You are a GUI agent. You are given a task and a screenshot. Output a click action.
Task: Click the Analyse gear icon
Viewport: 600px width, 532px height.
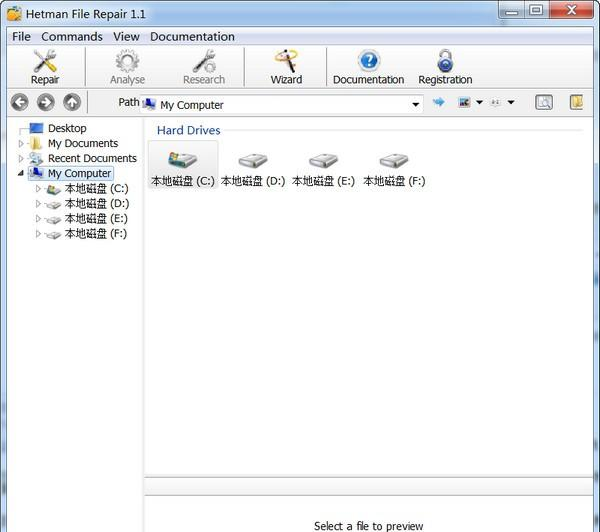click(127, 61)
